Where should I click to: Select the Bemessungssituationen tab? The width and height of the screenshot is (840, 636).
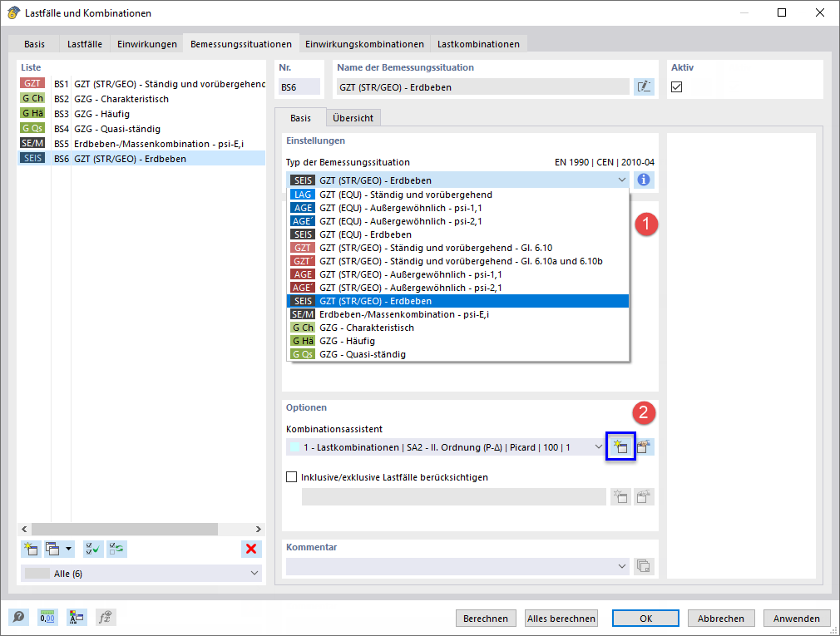241,44
